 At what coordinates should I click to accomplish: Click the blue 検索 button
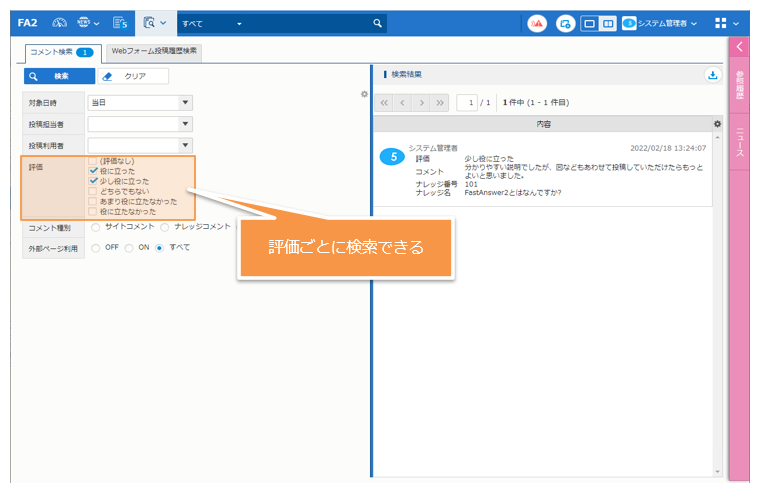(x=59, y=76)
